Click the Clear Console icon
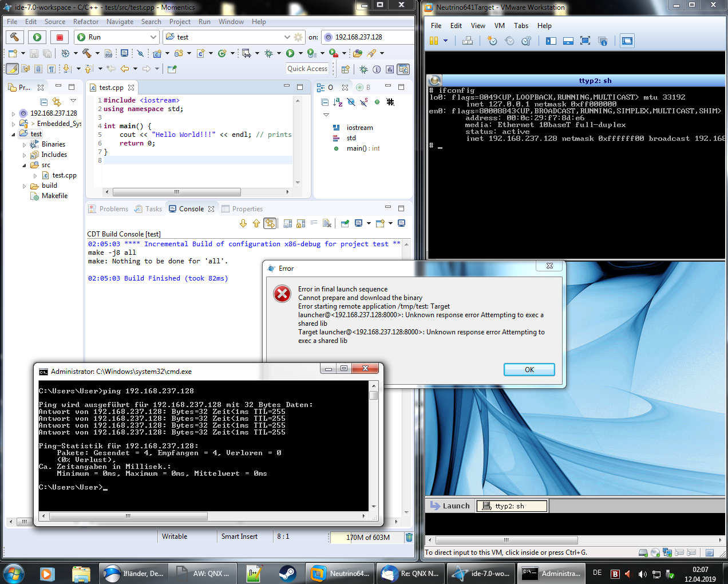The width and height of the screenshot is (728, 584). click(327, 223)
